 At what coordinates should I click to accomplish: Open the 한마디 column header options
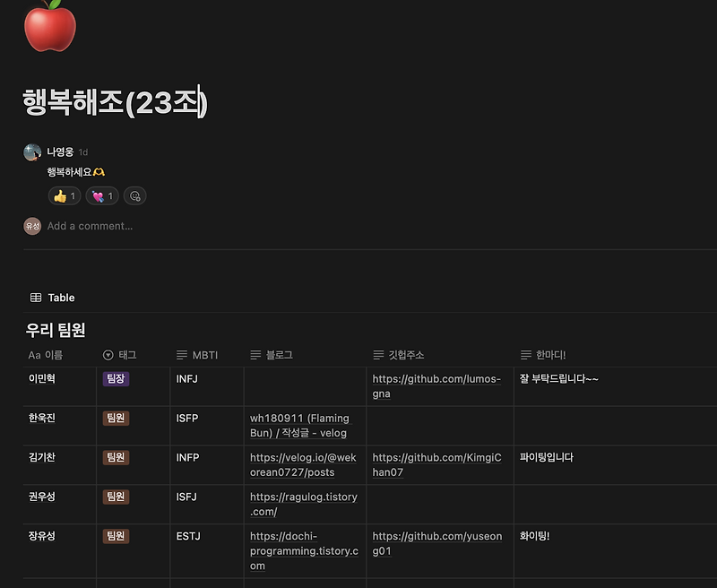(x=546, y=354)
